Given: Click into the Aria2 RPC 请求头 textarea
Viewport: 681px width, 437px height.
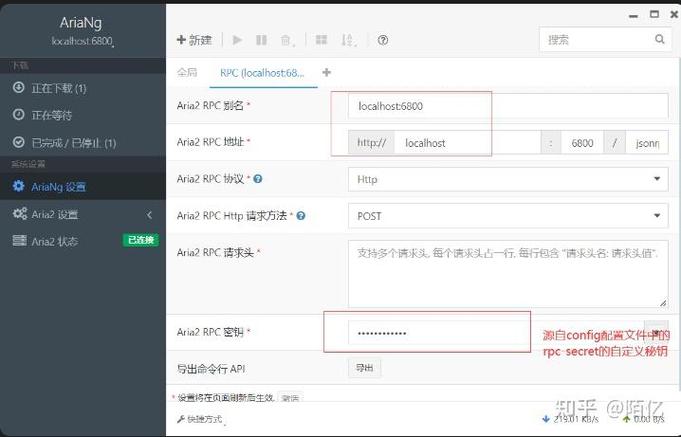Looking at the screenshot, I should [x=508, y=274].
